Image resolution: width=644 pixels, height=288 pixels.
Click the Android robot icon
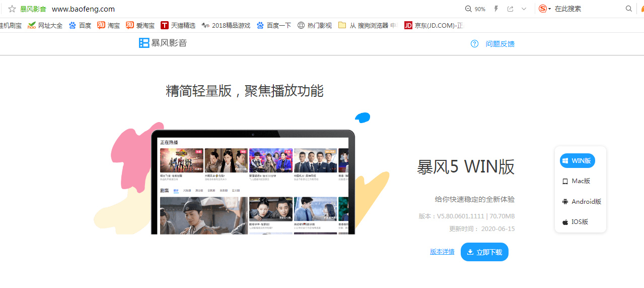[565, 202]
